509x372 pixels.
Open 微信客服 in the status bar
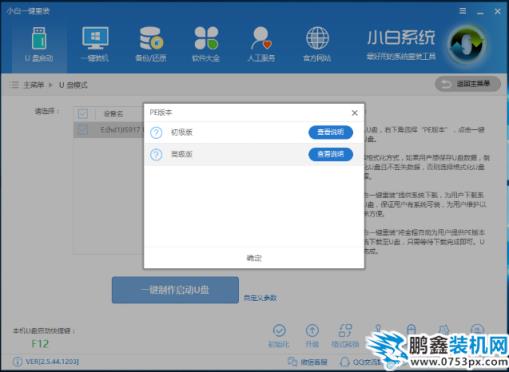[307, 362]
